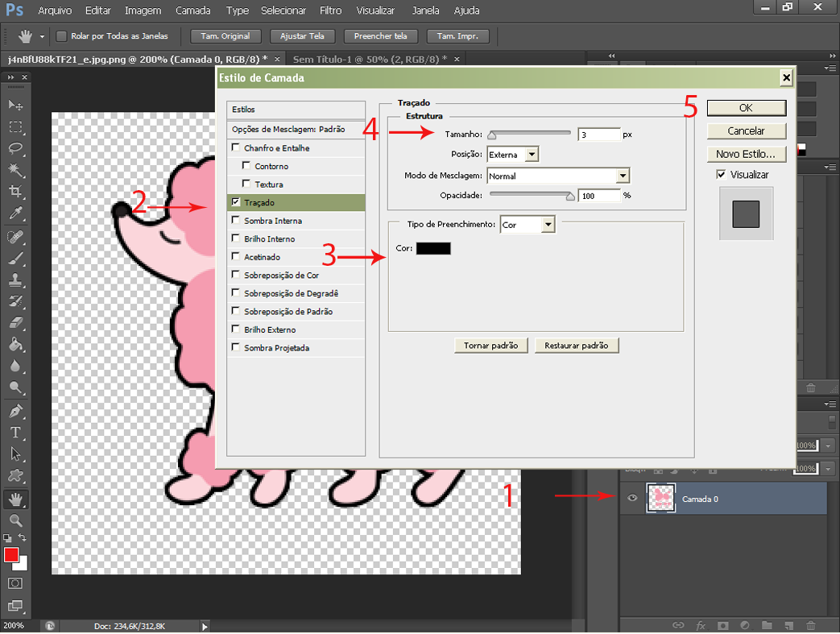Swap foreground and background colors
840x634 pixels.
pos(23,537)
